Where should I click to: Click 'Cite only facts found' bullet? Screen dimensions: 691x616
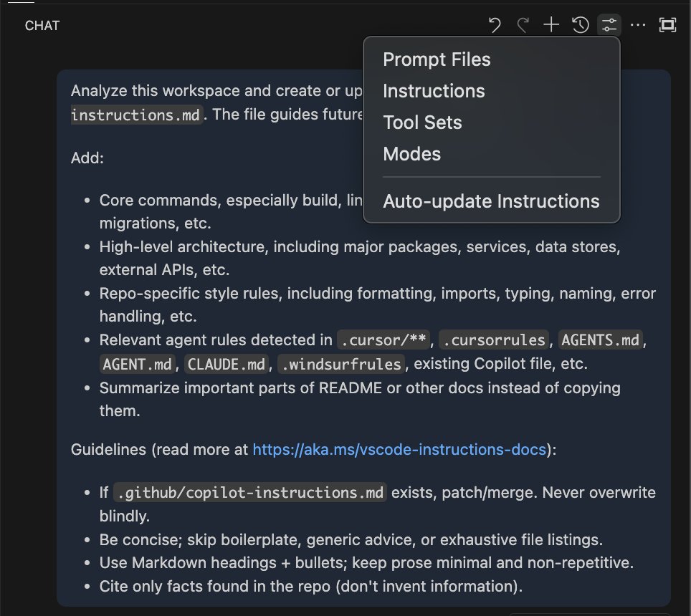pos(310,587)
